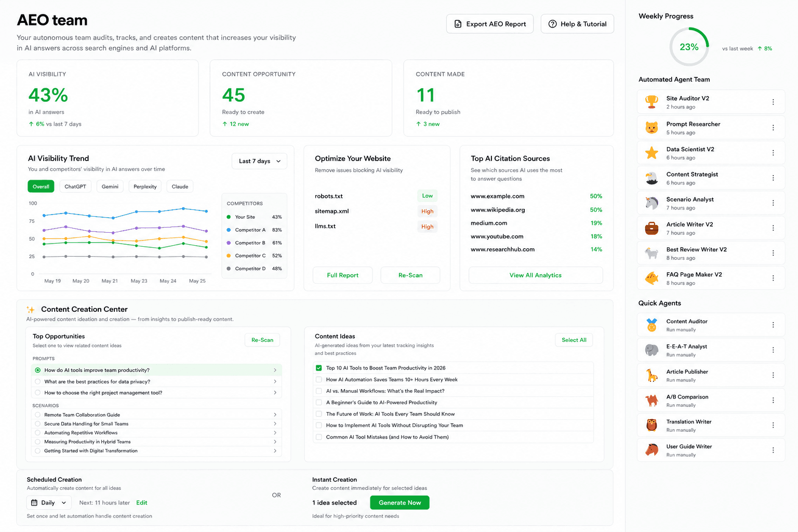This screenshot has width=798, height=532.
Task: Switch to the Perplexity trend tab
Action: (x=145, y=187)
